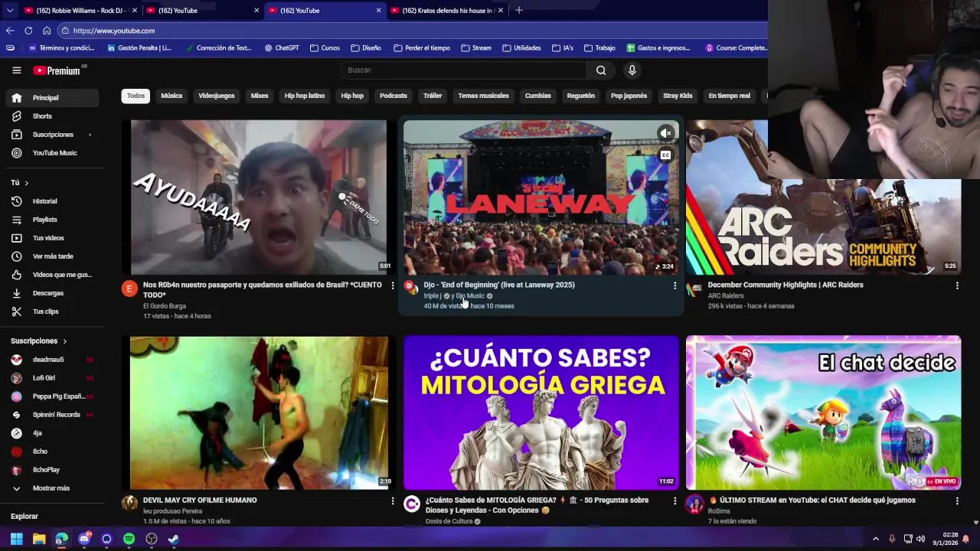Switch to the Robbie Williams Rock DJ tab

(x=80, y=11)
